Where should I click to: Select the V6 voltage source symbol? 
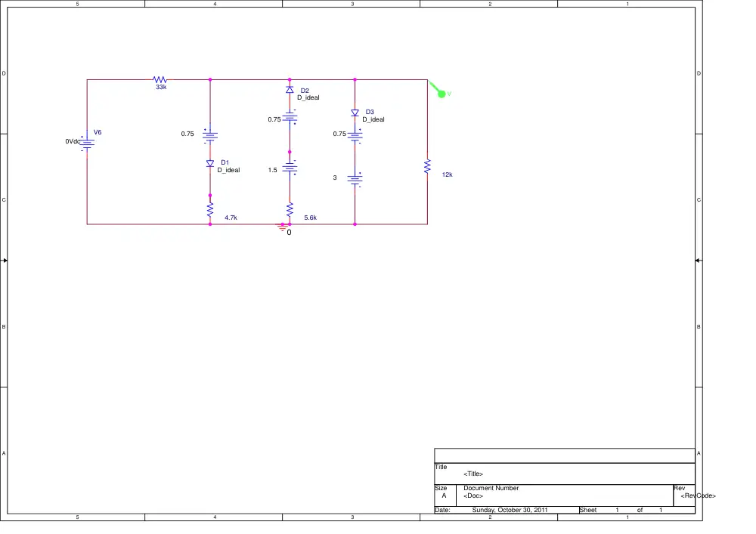click(x=87, y=143)
